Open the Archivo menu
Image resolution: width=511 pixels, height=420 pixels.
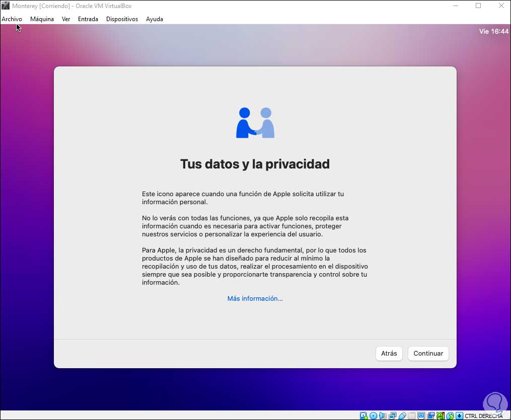[x=12, y=19]
